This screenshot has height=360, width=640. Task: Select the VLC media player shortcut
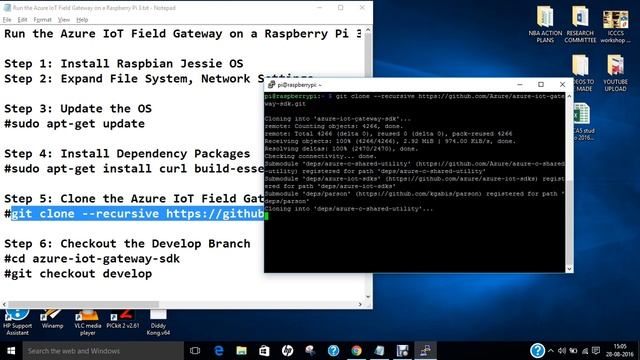click(87, 323)
